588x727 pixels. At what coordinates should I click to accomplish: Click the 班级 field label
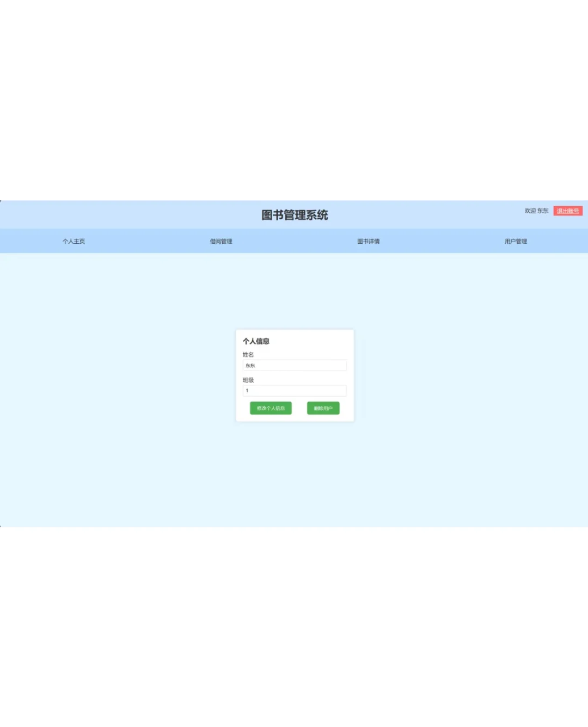tap(247, 380)
